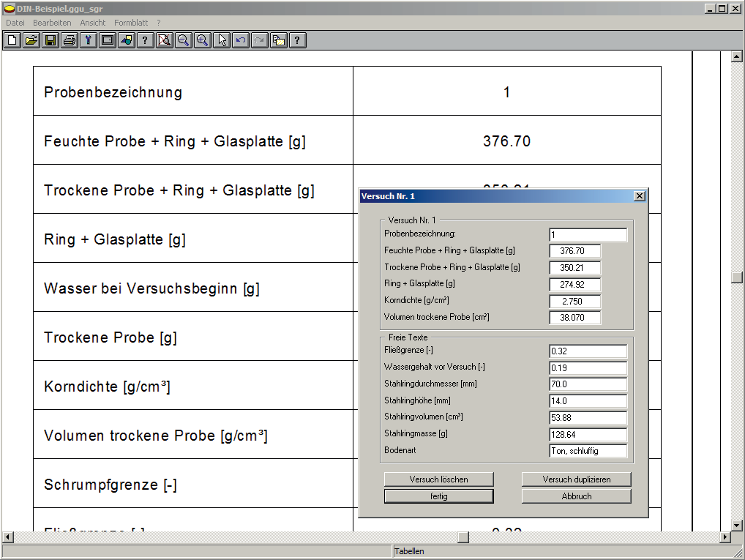This screenshot has height=560, width=745.
Task: Open the Formblatt menu
Action: (131, 23)
